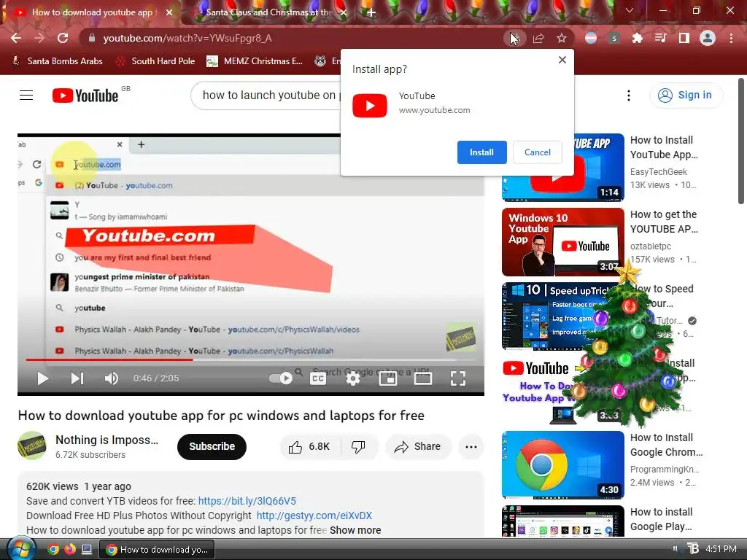
Task: Open the Chrome profile avatar
Action: pyautogui.click(x=708, y=38)
